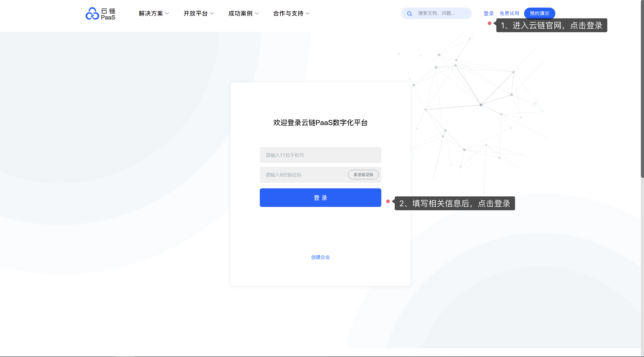Viewport: 644px width, 357px height.
Task: Open the 免费试用 link
Action: [x=509, y=13]
